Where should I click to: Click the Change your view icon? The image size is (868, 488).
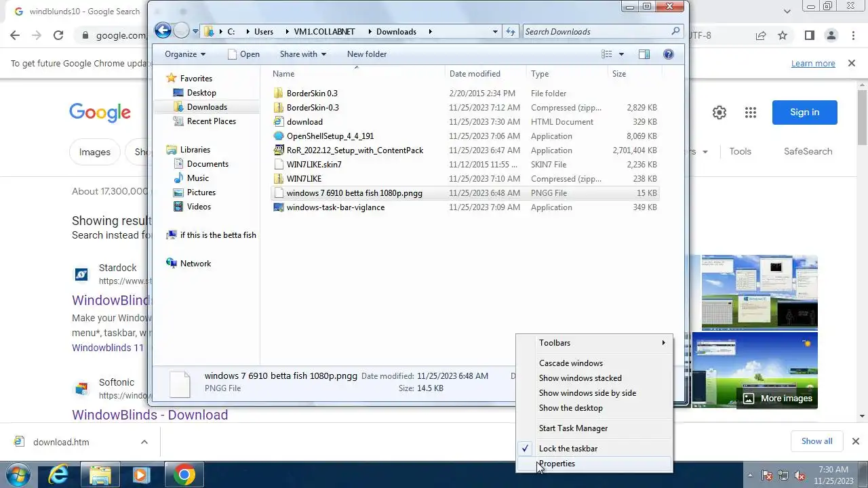coord(607,54)
